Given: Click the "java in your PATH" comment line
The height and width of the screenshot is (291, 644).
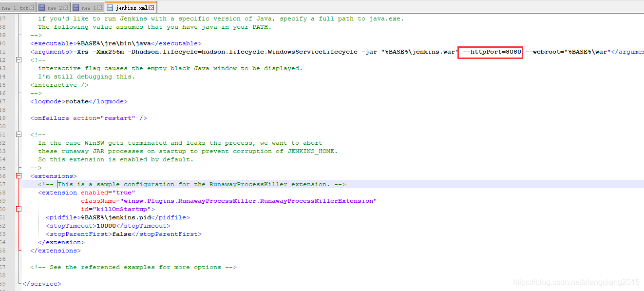Looking at the screenshot, I should coord(155,27).
